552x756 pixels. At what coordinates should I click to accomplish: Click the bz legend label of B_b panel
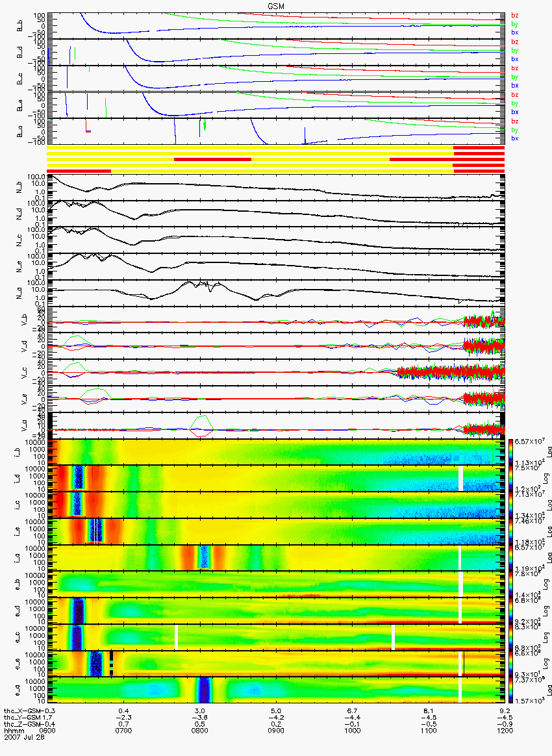[x=515, y=16]
